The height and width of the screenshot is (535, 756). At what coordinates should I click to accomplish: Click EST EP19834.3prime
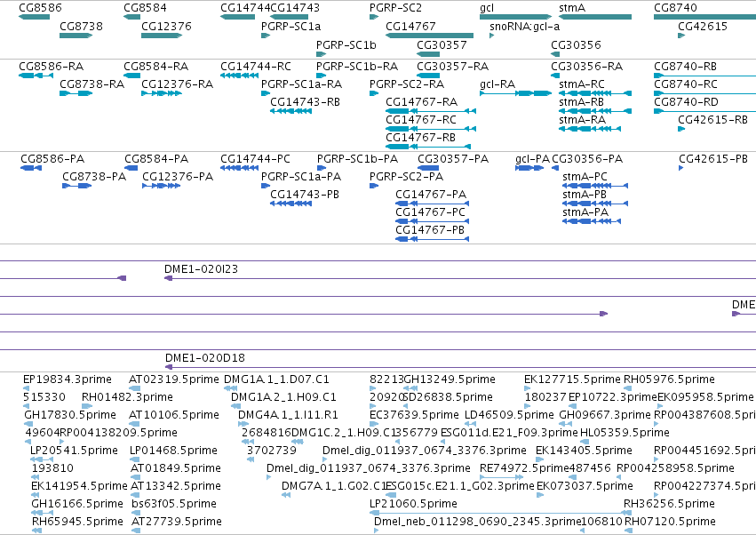point(26,388)
